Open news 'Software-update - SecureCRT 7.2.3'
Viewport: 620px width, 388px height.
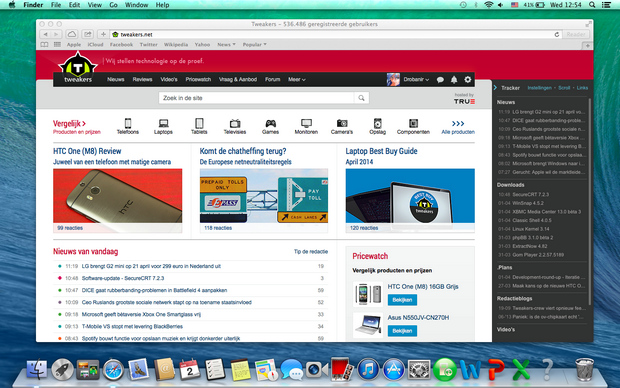click(x=123, y=278)
